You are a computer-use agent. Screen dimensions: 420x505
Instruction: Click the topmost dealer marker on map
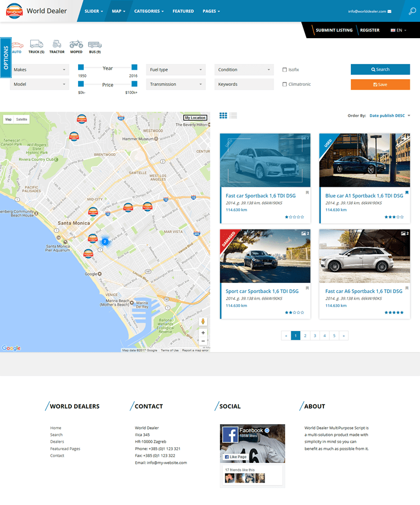tap(81, 119)
